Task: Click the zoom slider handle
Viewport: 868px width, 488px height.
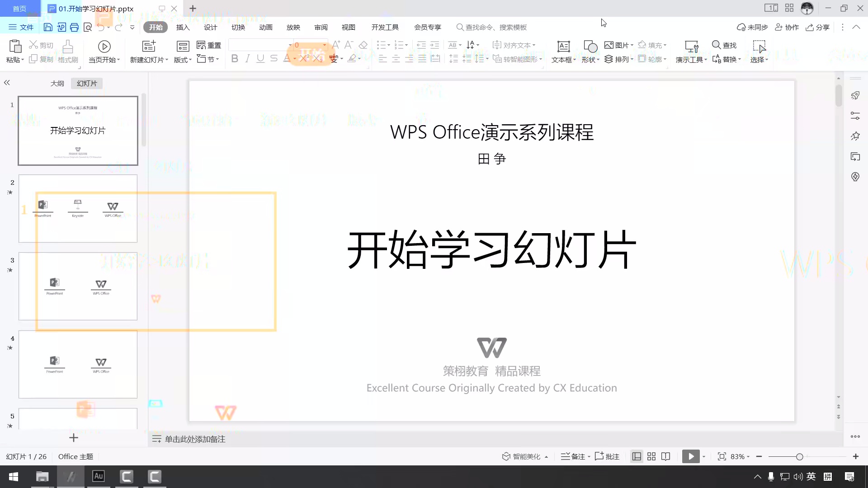Action: pos(799,457)
